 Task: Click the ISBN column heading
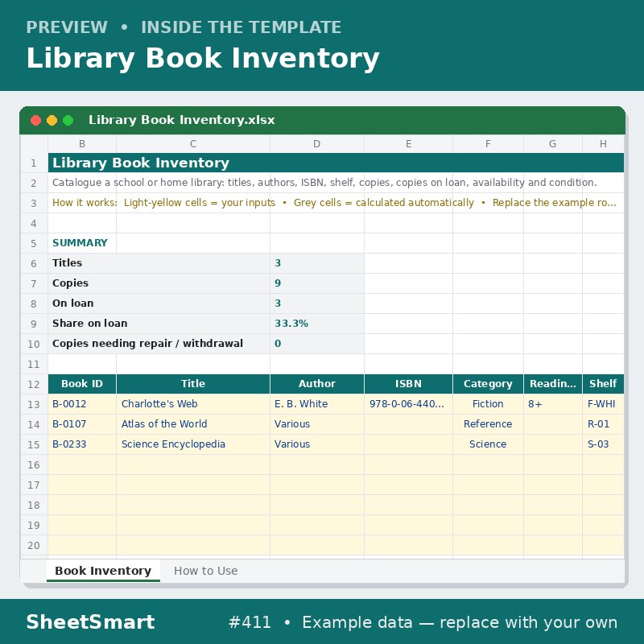pos(408,384)
